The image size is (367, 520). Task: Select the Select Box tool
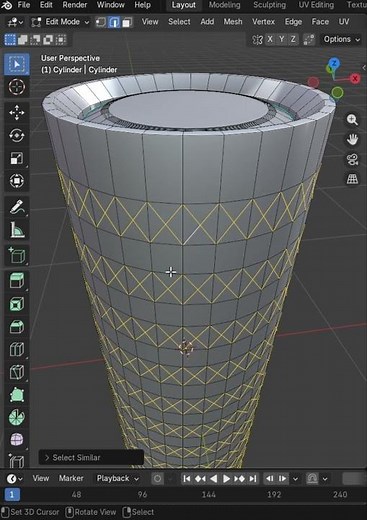point(17,64)
